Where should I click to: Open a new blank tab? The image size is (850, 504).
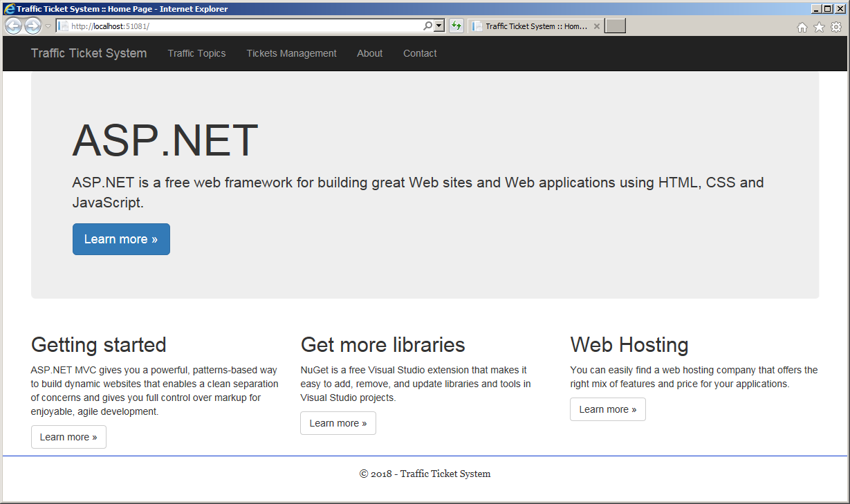[616, 26]
